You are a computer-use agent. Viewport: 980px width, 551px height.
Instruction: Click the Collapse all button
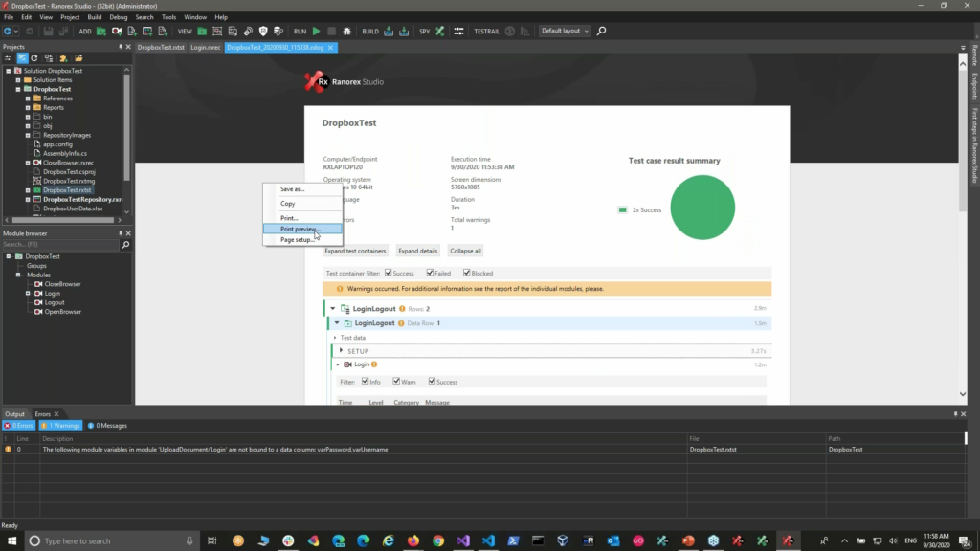tap(466, 251)
